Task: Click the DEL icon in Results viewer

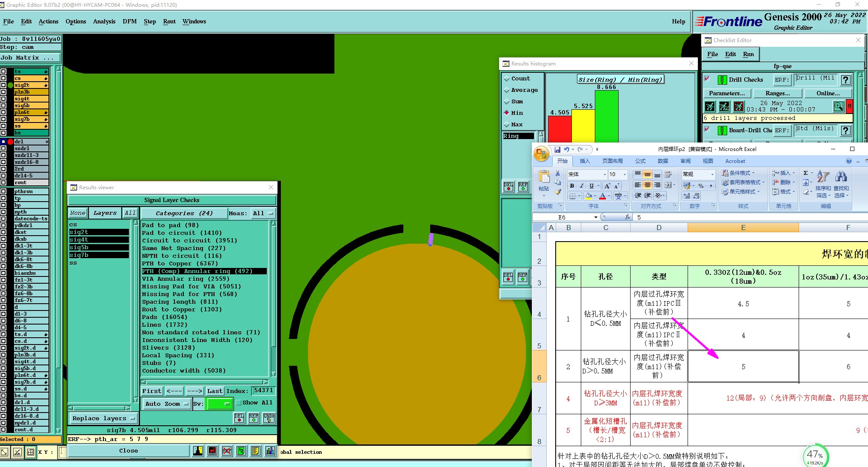Action: click(x=239, y=418)
